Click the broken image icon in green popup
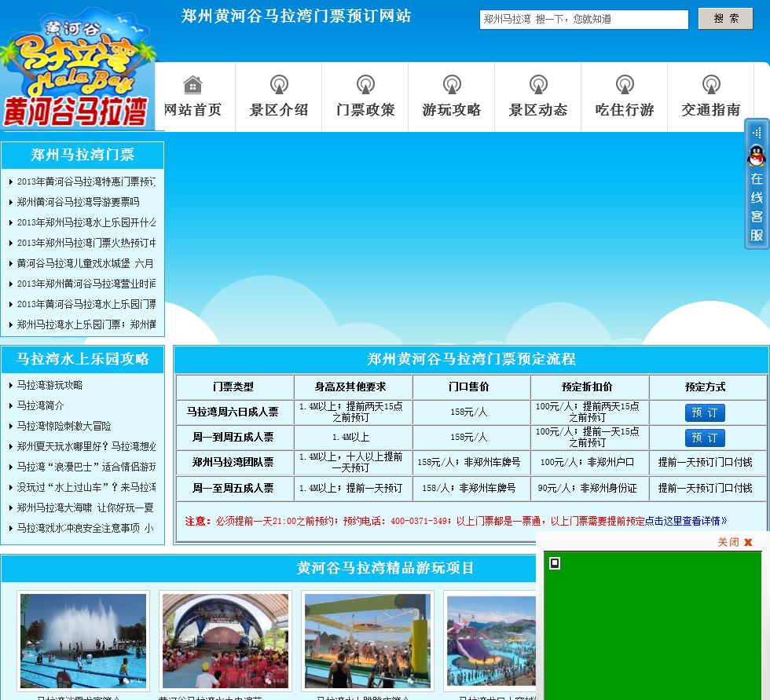This screenshot has width=770, height=700. tap(555, 563)
